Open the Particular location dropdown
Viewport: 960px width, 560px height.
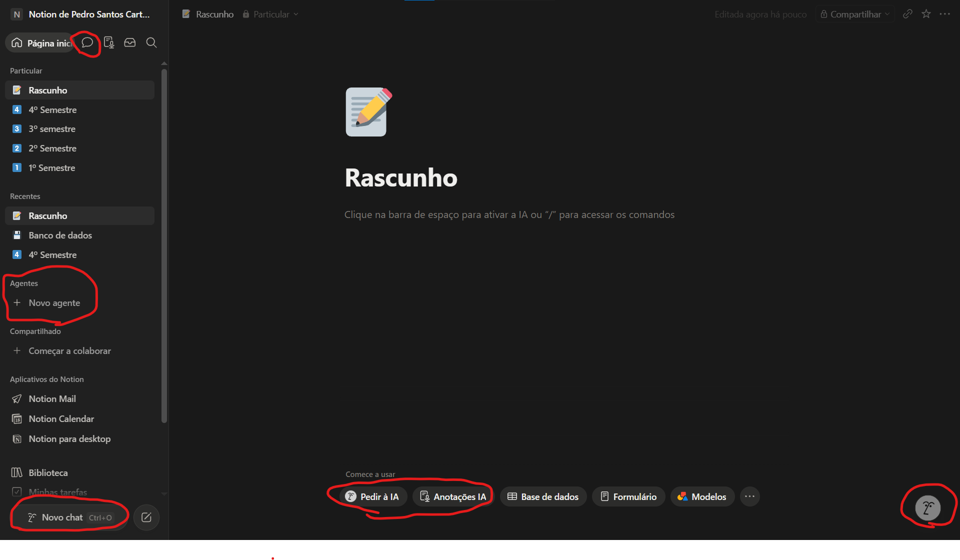pos(270,14)
